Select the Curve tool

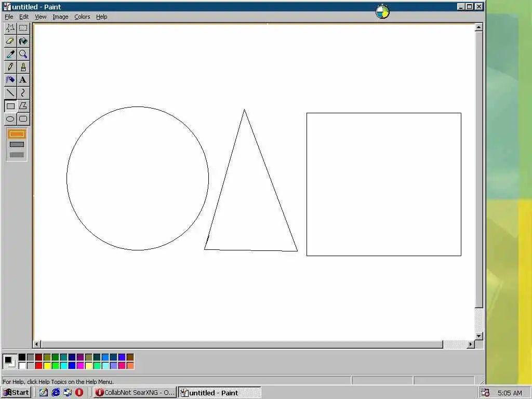point(23,92)
